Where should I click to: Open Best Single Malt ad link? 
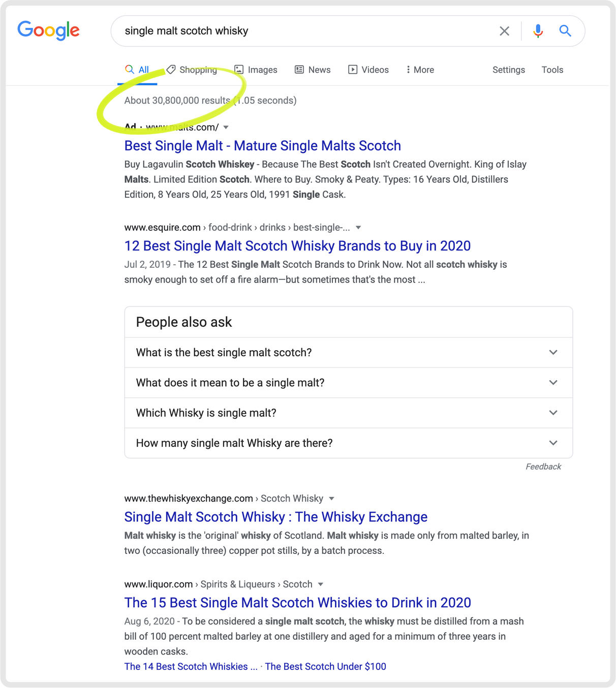click(263, 146)
